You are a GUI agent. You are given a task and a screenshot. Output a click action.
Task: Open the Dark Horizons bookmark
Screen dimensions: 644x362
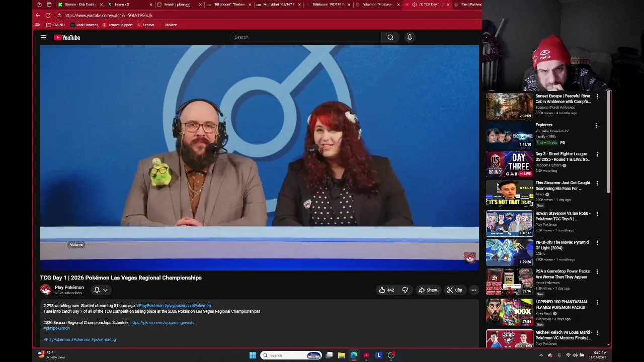tap(84, 25)
